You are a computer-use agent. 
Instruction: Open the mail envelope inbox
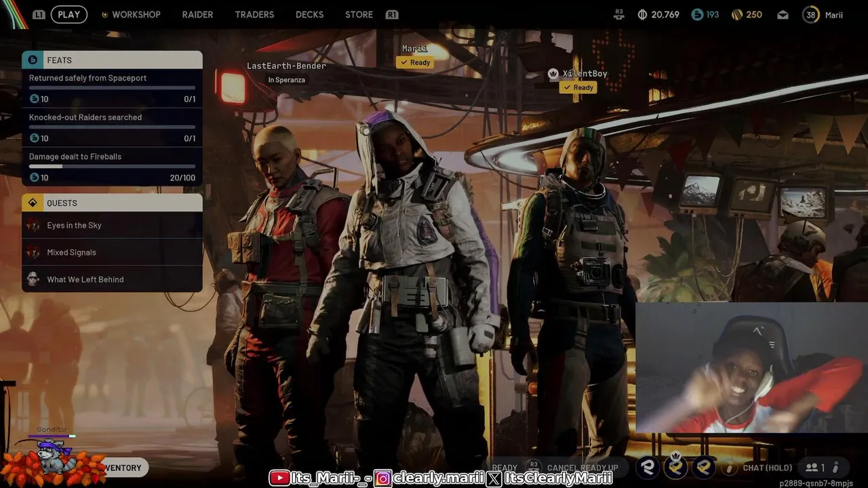pos(783,14)
